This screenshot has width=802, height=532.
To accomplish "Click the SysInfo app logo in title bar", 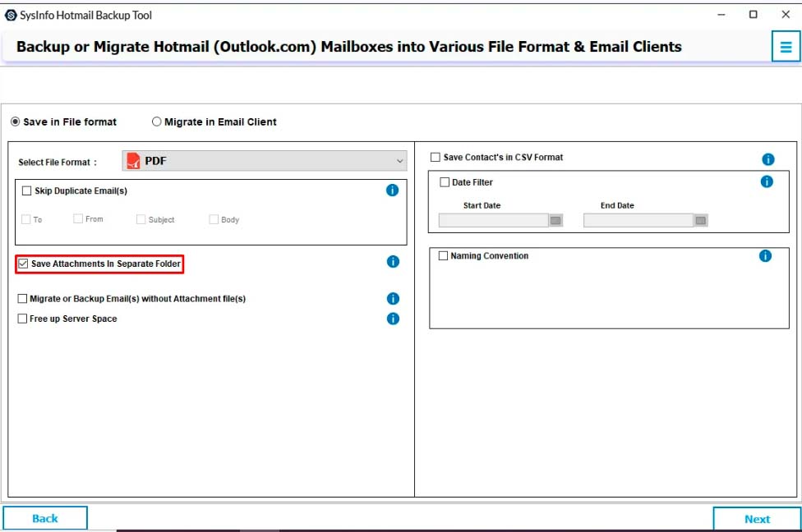I will pyautogui.click(x=11, y=16).
